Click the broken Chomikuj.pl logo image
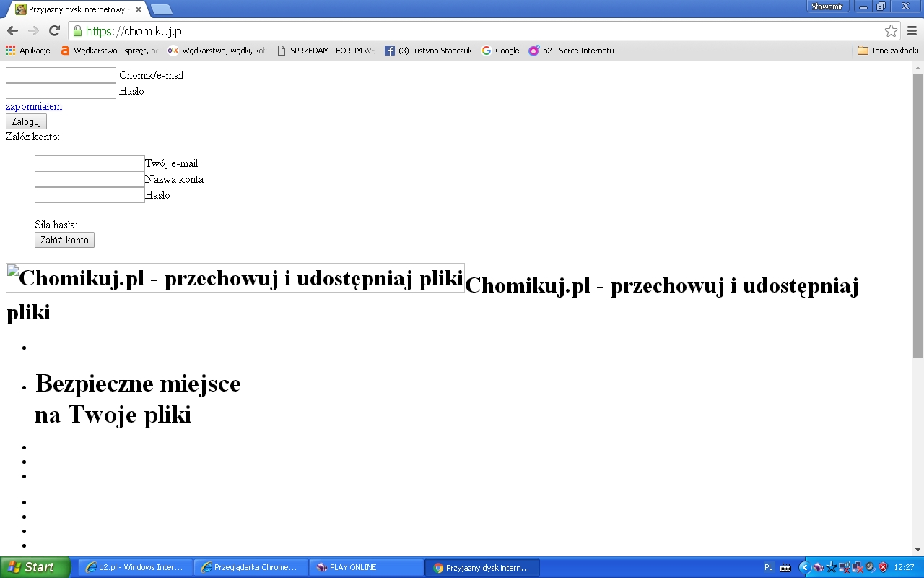The height and width of the screenshot is (578, 924). pos(235,278)
